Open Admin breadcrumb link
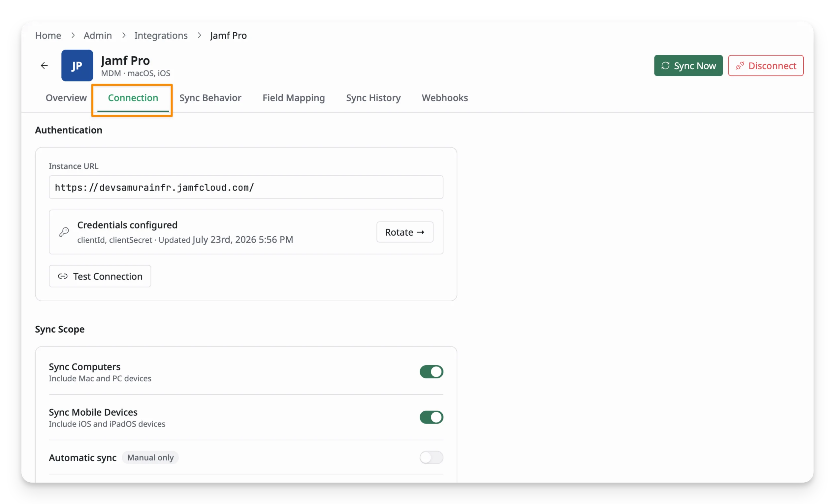The height and width of the screenshot is (504, 835). (98, 36)
